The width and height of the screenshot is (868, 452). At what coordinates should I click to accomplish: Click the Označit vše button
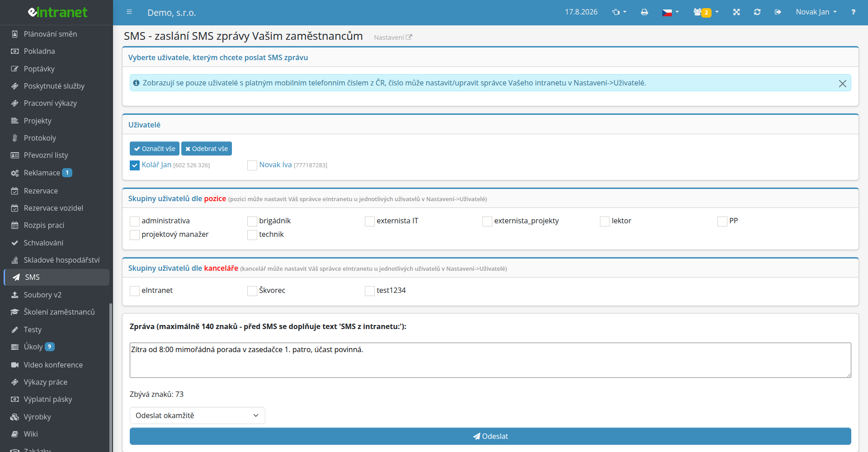click(x=155, y=149)
